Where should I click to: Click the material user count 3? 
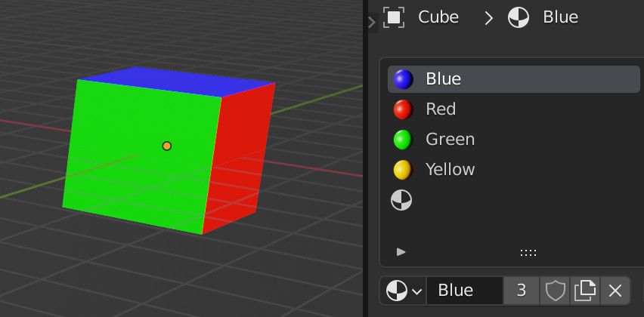522,291
